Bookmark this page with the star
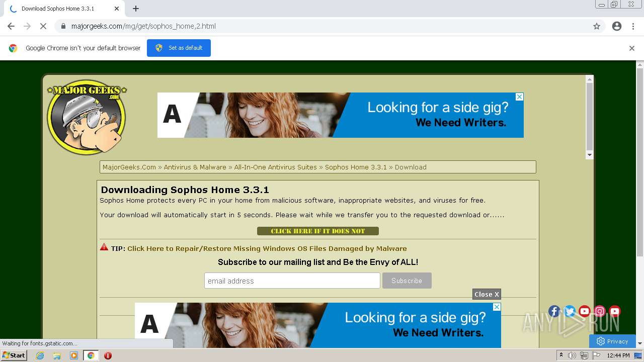The height and width of the screenshot is (362, 644). 597,26
